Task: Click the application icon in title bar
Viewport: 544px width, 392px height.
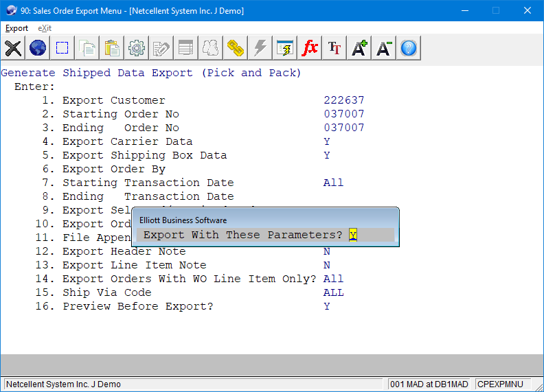Action: pos(12,10)
